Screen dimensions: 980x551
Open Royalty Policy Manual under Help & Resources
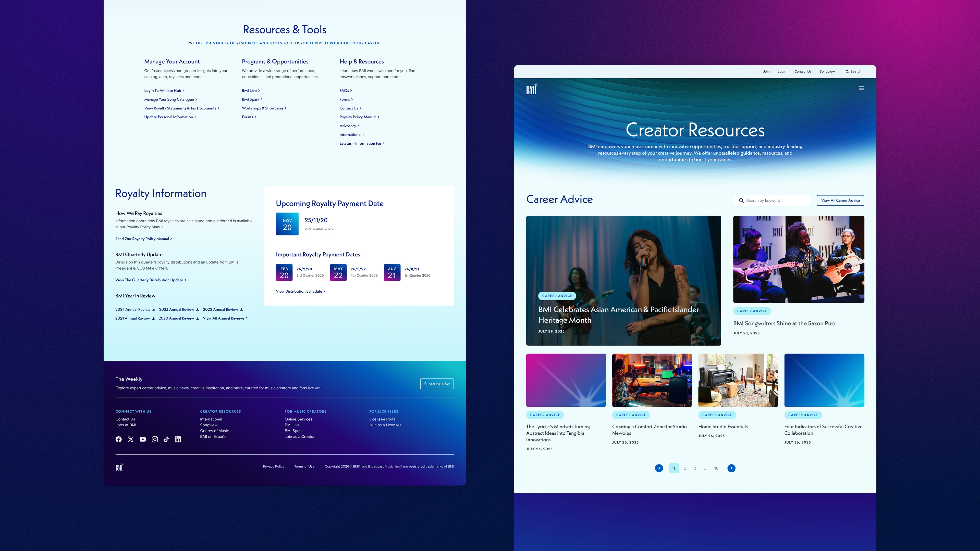point(359,117)
